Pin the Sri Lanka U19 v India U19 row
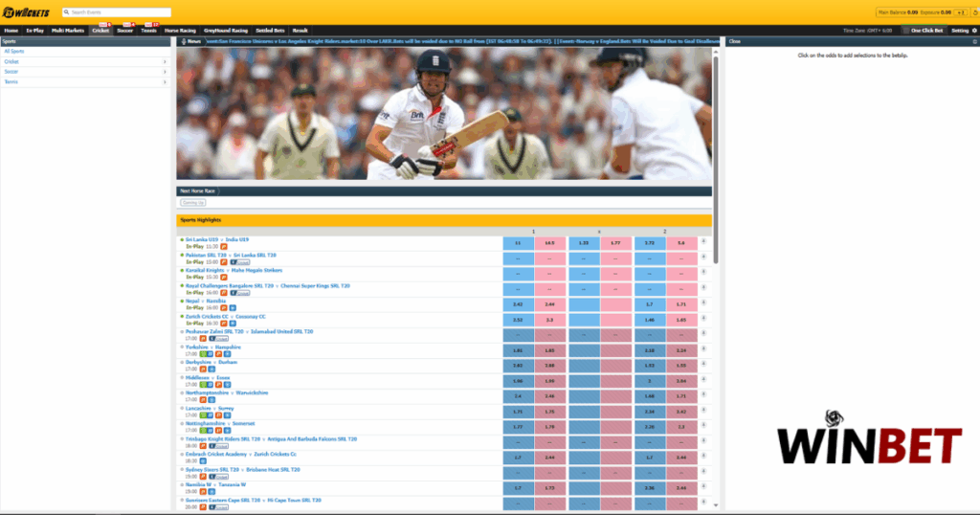 (703, 241)
